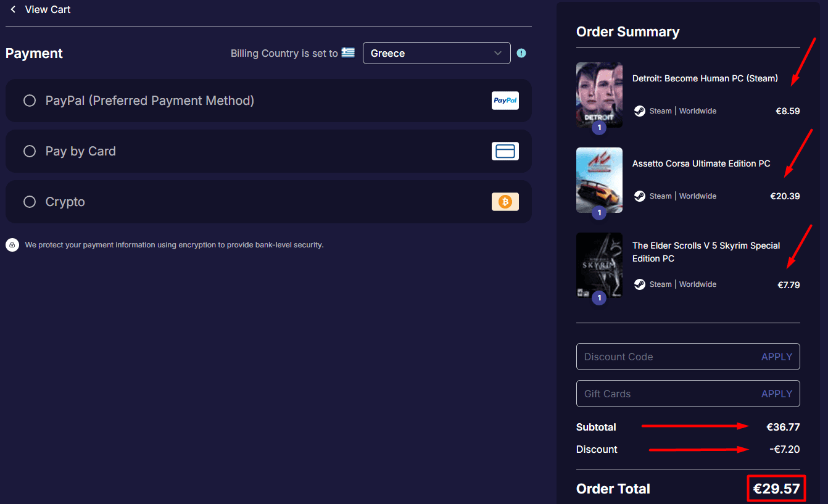Click the Detroit: Become Human PC (Steam) title
This screenshot has height=504, width=828.
click(705, 78)
